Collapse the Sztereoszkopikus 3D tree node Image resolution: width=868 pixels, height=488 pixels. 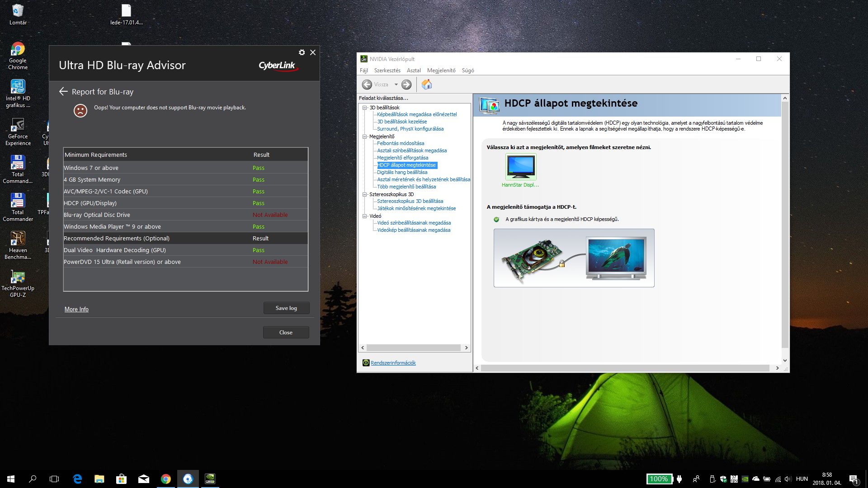[364, 194]
